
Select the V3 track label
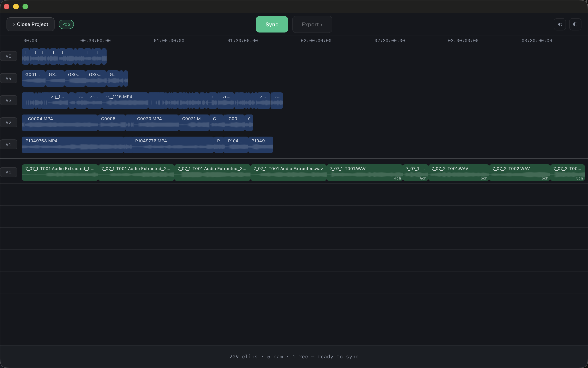click(x=9, y=100)
